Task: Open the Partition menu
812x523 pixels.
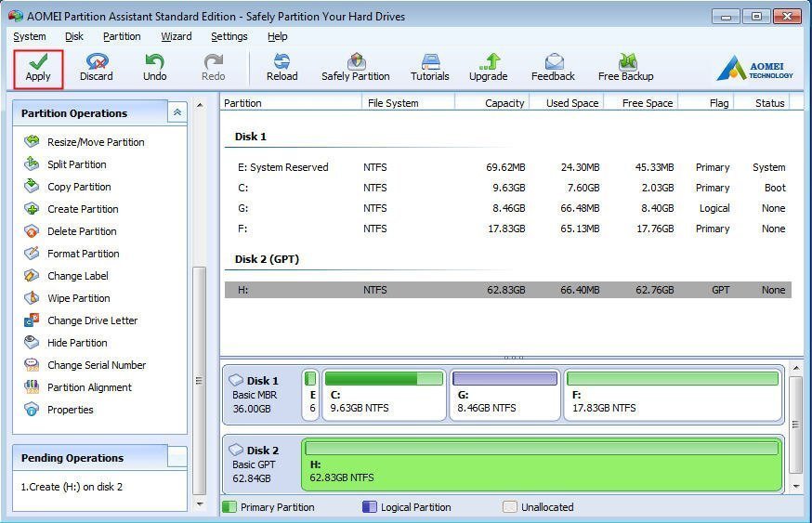Action: click(x=122, y=36)
